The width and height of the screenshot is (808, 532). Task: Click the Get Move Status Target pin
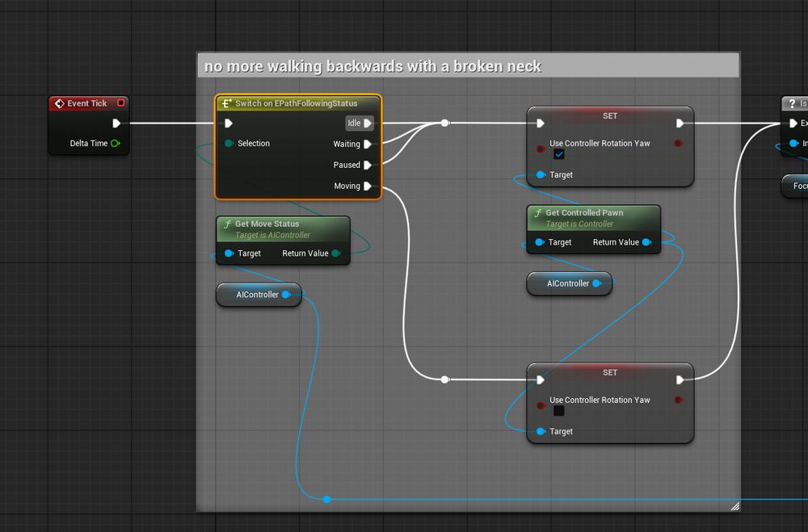pyautogui.click(x=229, y=253)
